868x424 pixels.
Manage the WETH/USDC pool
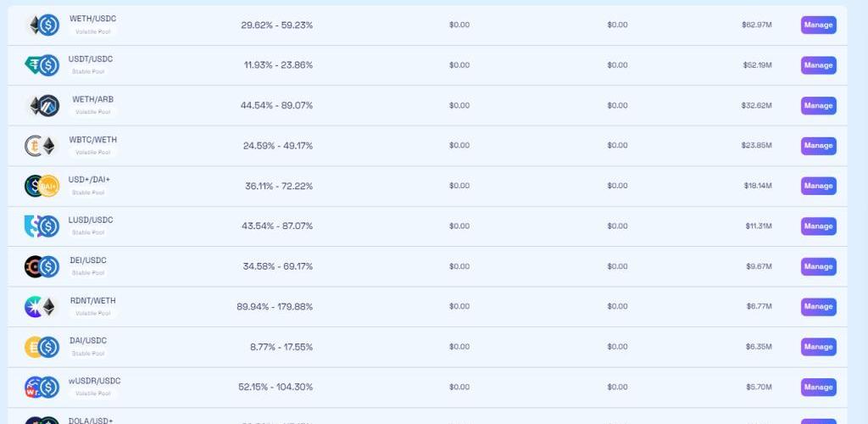pos(818,25)
